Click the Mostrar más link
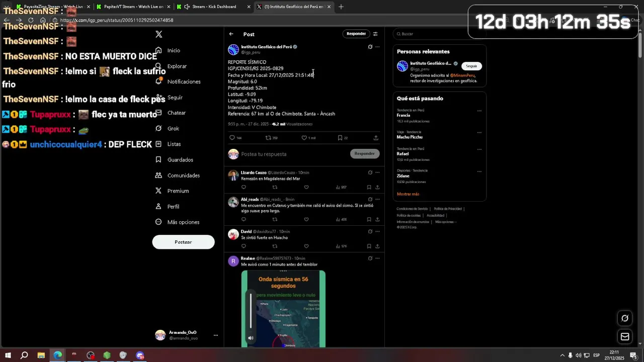This screenshot has width=644, height=362. pos(408,194)
